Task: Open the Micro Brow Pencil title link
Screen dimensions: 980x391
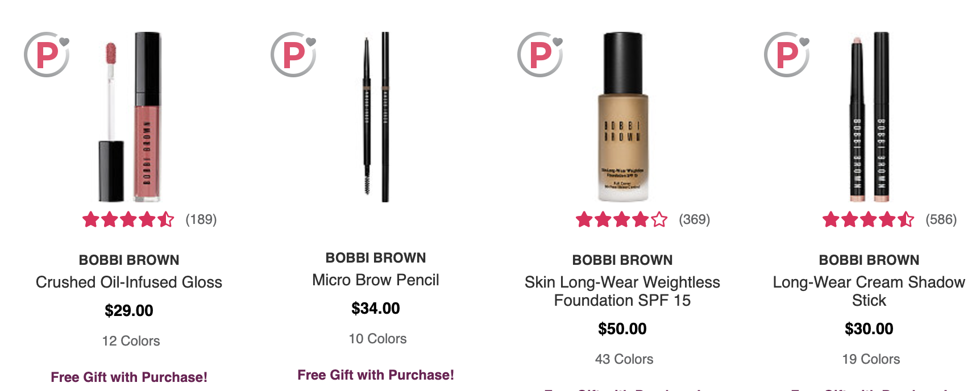Action: 376,280
